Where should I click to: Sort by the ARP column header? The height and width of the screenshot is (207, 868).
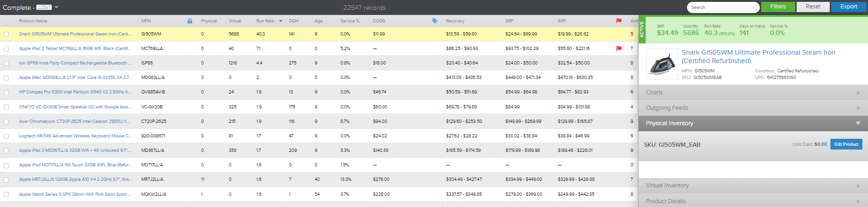click(562, 21)
